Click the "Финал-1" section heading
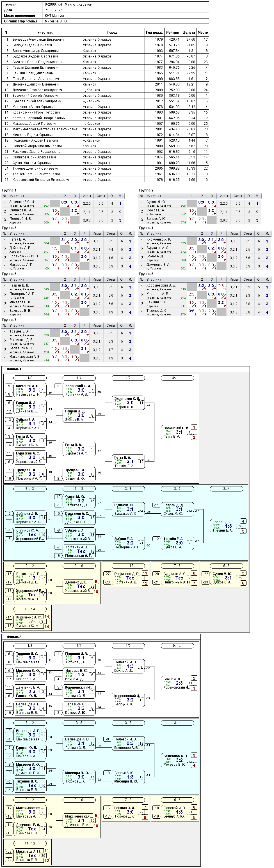Screen dimensions: 274x868 coord(14,369)
